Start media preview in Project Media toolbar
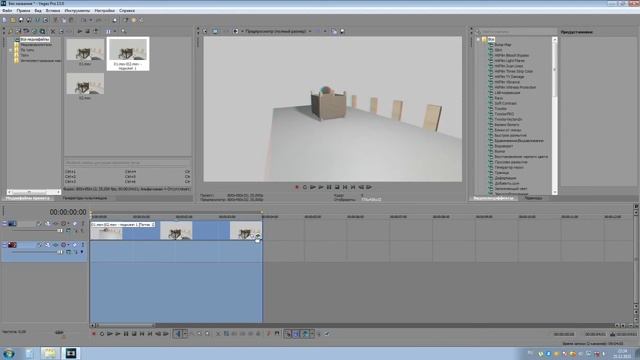This screenshot has height=360, width=640. point(80,31)
